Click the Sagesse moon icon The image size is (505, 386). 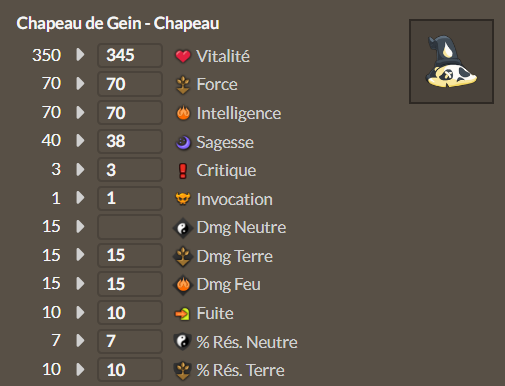[x=183, y=142]
